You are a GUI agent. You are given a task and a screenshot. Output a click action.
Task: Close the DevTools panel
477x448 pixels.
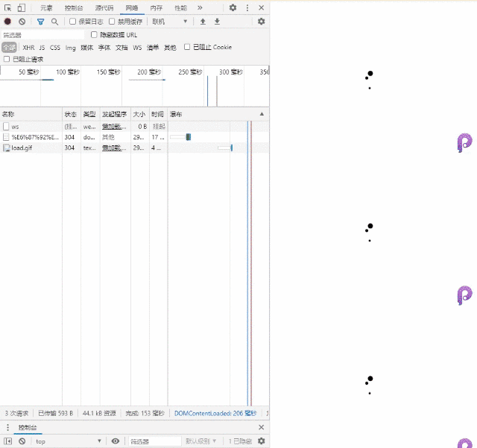262,8
